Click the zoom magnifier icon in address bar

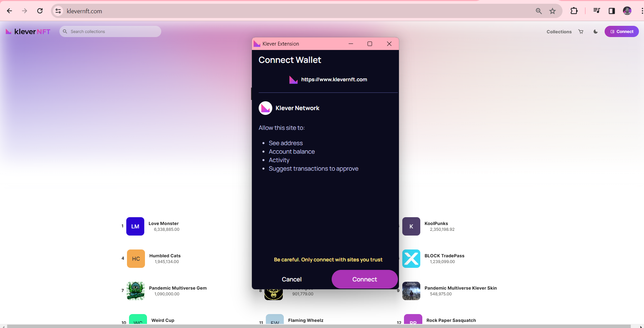pyautogui.click(x=539, y=11)
